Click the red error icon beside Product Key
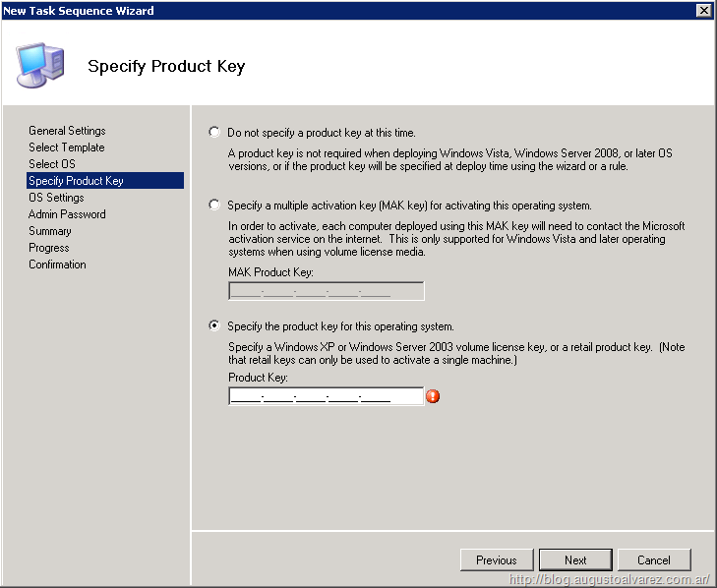This screenshot has height=588, width=717. [433, 396]
